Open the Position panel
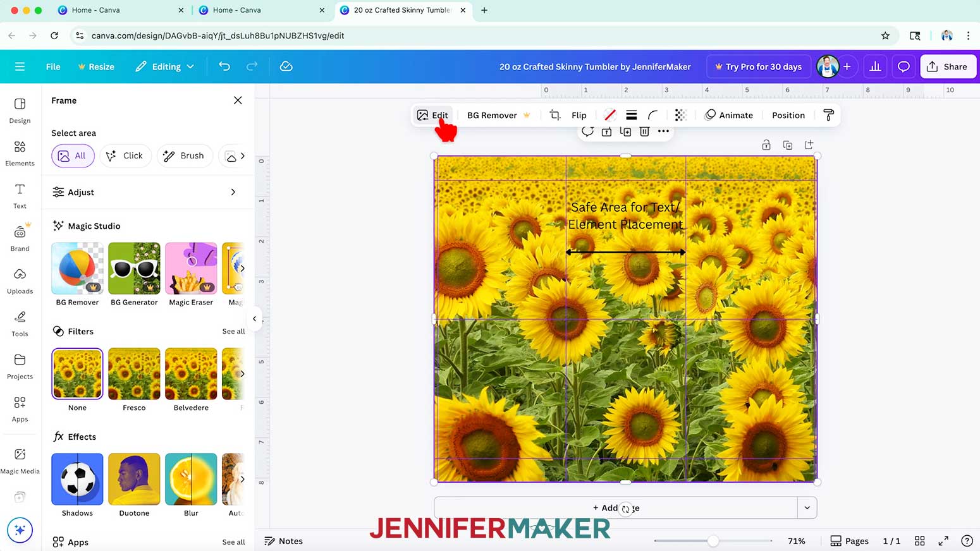This screenshot has height=551, width=980. point(788,115)
